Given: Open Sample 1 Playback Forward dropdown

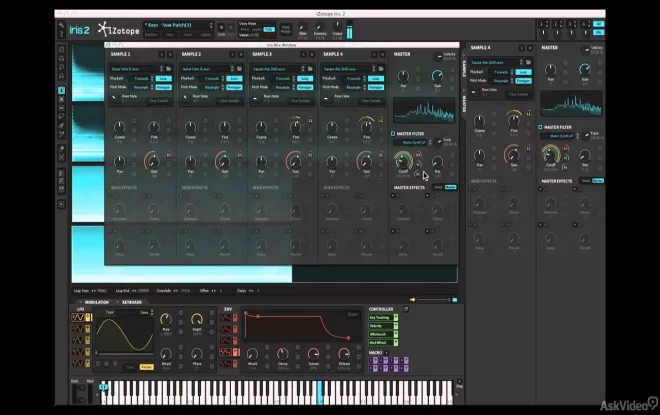Looking at the screenshot, I should pyautogui.click(x=141, y=78).
